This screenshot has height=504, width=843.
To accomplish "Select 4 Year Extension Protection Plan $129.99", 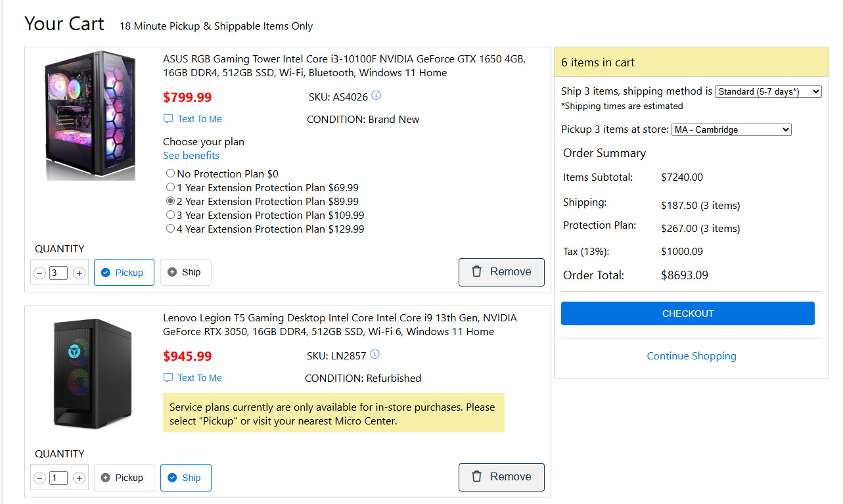I will (171, 229).
